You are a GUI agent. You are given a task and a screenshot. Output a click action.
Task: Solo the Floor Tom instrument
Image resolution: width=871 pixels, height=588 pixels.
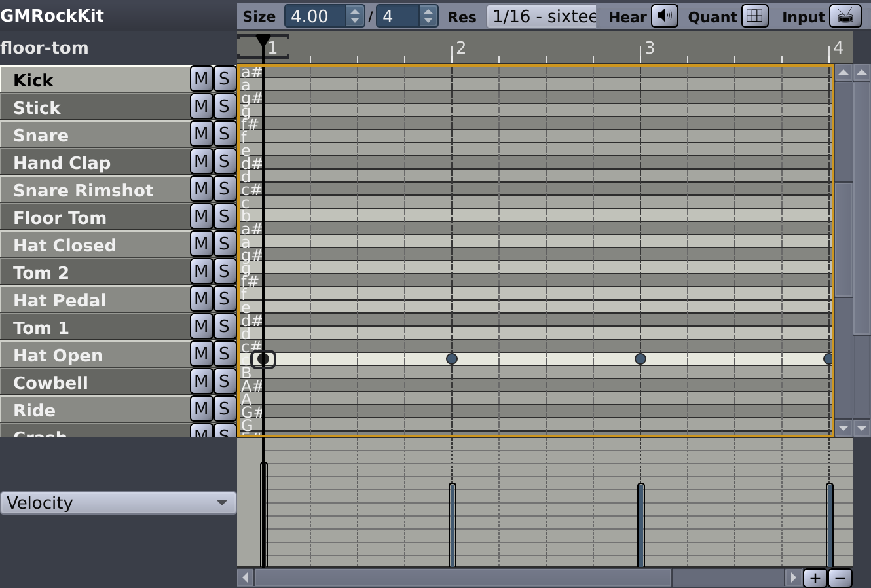tap(225, 216)
